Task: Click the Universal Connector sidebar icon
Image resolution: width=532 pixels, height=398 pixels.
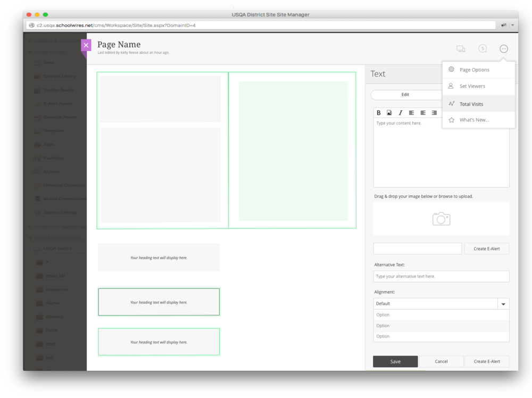Action: pyautogui.click(x=37, y=185)
